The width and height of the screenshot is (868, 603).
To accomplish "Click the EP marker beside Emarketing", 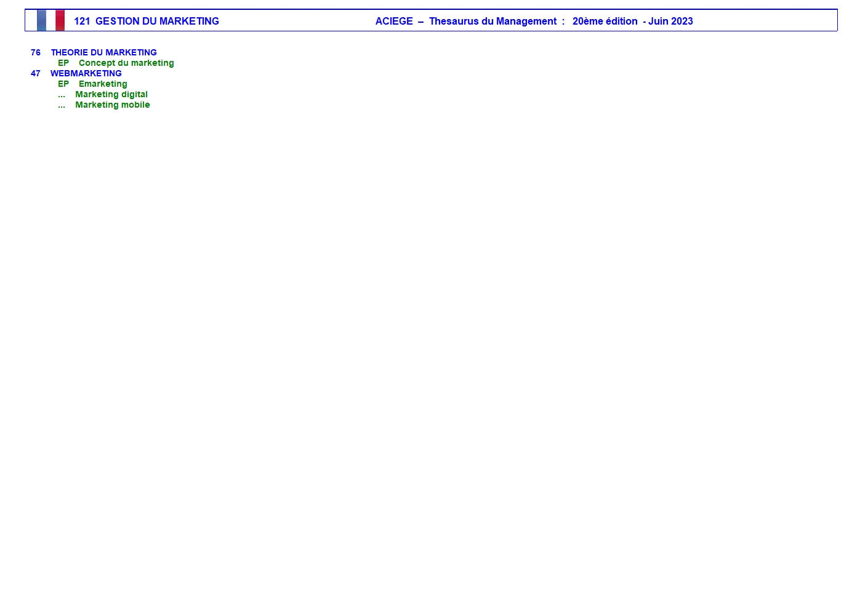I will (x=63, y=84).
